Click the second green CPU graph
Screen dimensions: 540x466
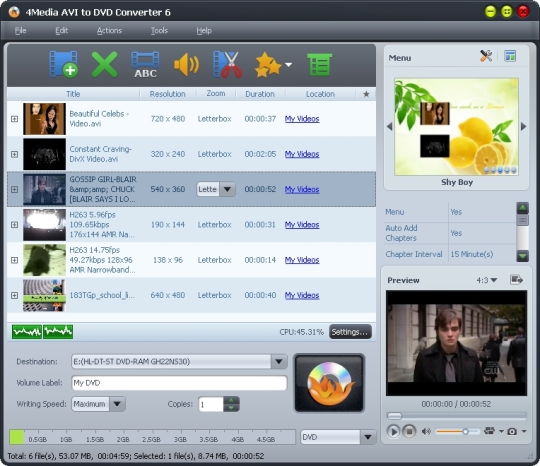(x=58, y=332)
